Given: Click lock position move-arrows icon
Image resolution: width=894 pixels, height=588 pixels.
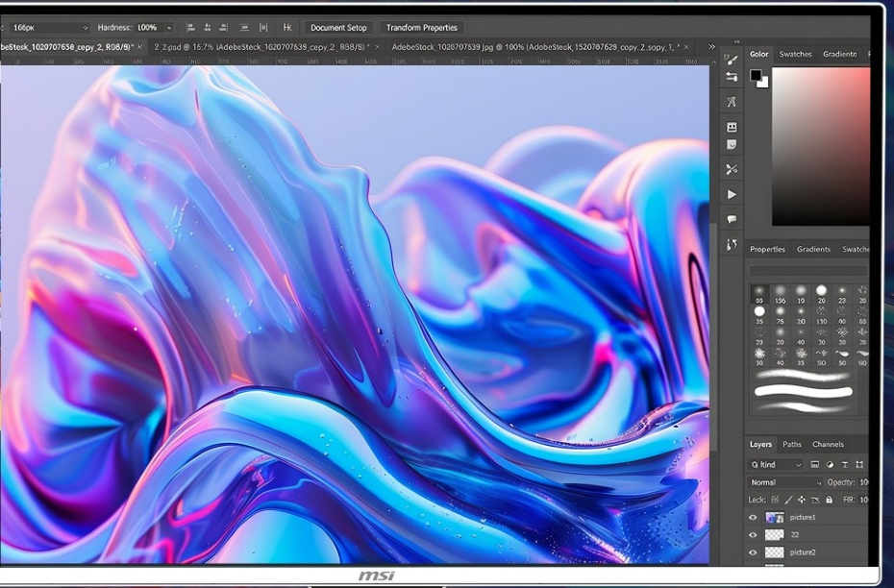Looking at the screenshot, I should tap(802, 500).
